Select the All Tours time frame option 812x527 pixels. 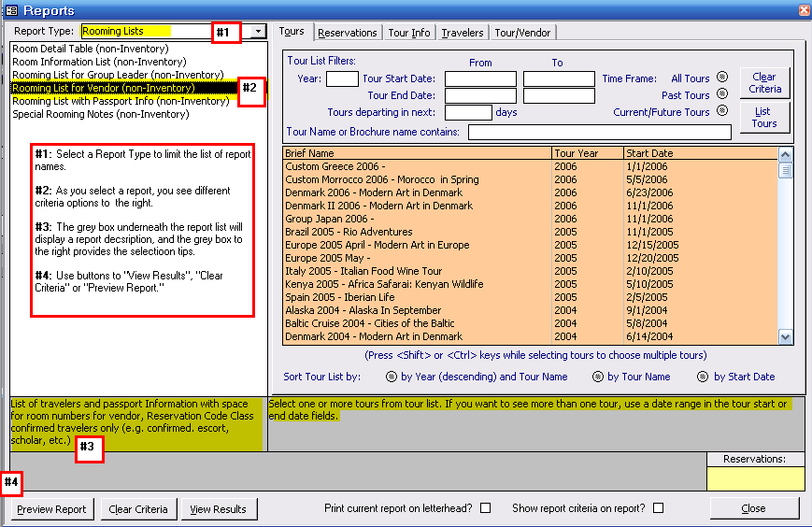[722, 78]
